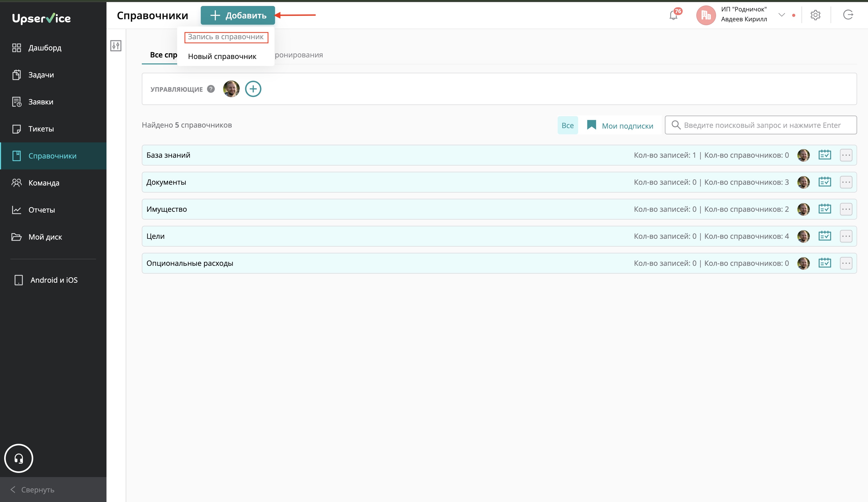Click help question mark near Управляющие
The image size is (868, 502).
tap(211, 89)
